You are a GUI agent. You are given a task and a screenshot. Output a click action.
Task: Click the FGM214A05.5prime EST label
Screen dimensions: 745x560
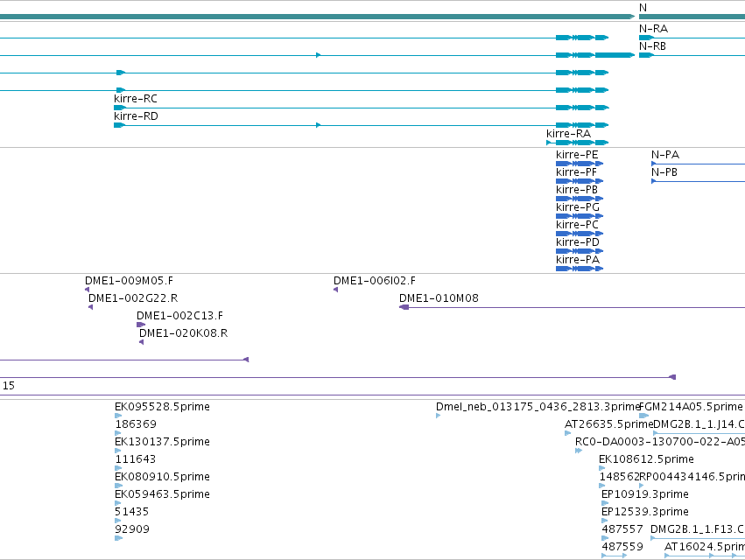coord(691,407)
